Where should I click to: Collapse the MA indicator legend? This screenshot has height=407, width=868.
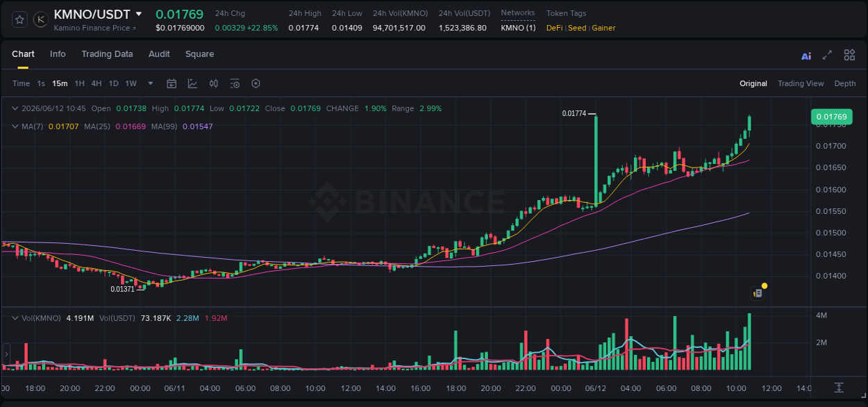pyautogui.click(x=15, y=126)
